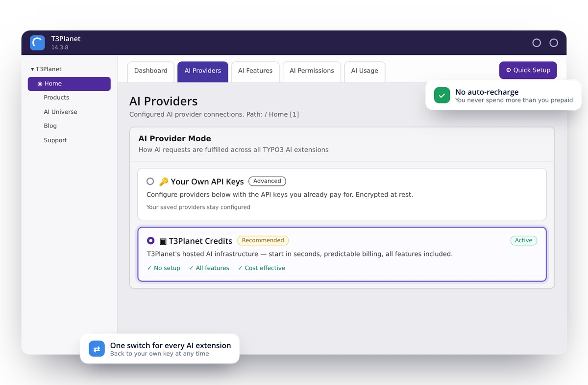The width and height of the screenshot is (588, 385).
Task: Switch to the Dashboard tab
Action: tap(151, 71)
